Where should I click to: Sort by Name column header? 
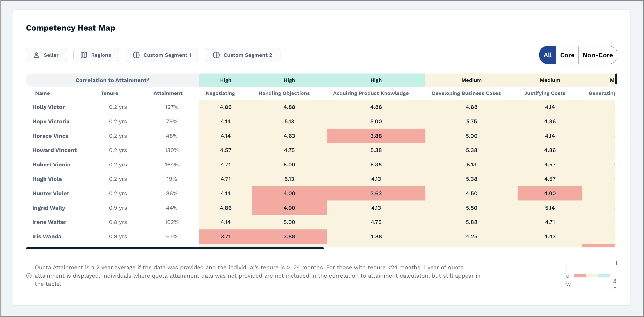pos(42,93)
